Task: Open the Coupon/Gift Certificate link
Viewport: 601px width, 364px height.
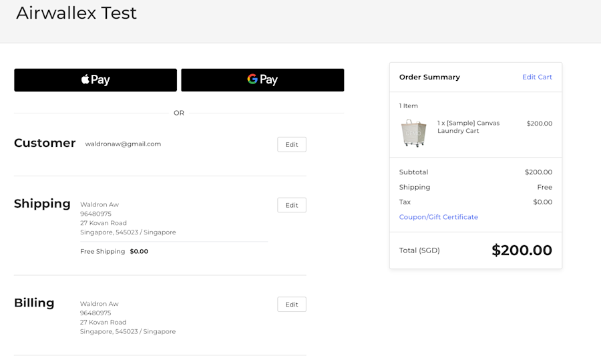Action: [x=439, y=217]
